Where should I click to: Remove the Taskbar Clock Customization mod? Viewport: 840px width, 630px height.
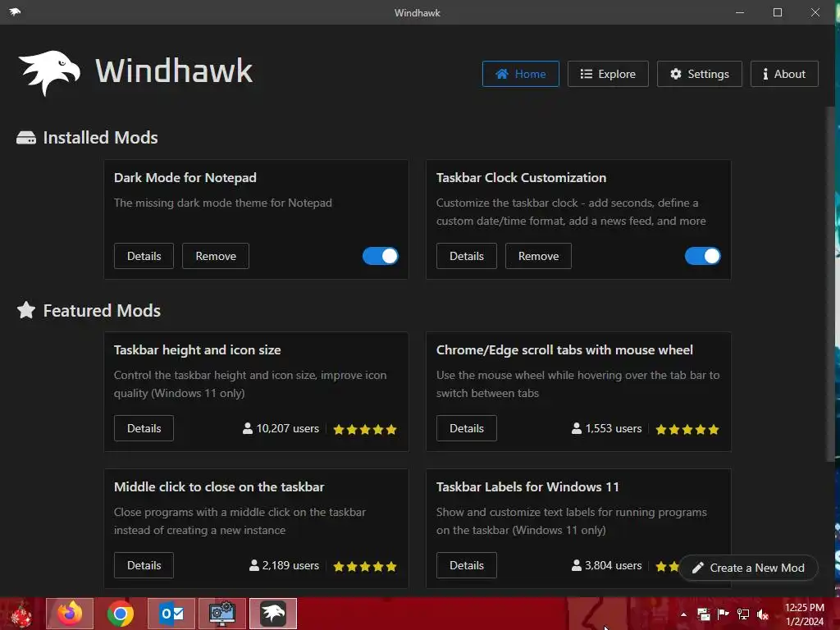(538, 256)
